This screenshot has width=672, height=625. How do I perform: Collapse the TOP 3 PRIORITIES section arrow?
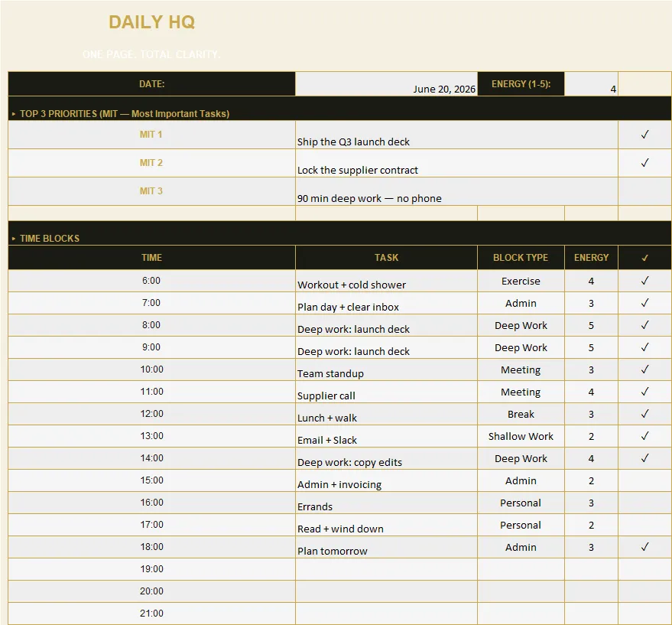click(14, 114)
